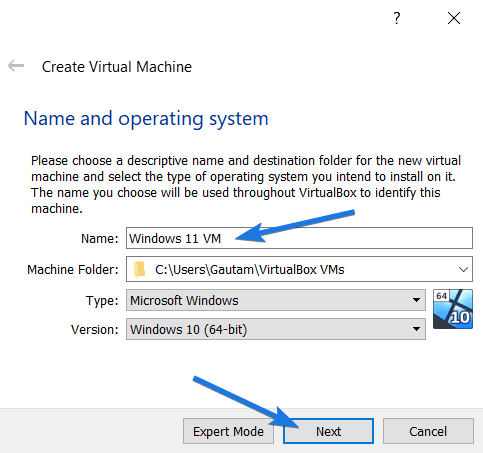Click the yellow folder icon in Machine Folder
The height and width of the screenshot is (453, 483).
[x=140, y=269]
